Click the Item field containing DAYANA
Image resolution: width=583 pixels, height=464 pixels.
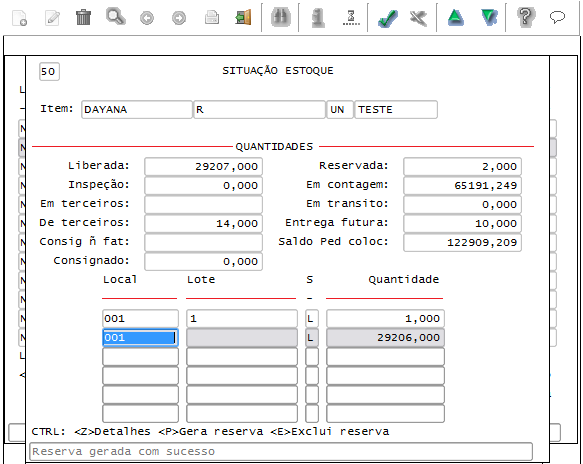(137, 110)
